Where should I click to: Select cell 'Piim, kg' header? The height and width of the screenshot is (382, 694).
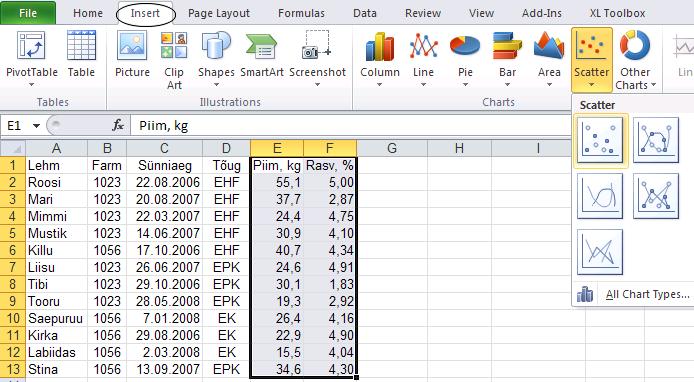pos(277,166)
